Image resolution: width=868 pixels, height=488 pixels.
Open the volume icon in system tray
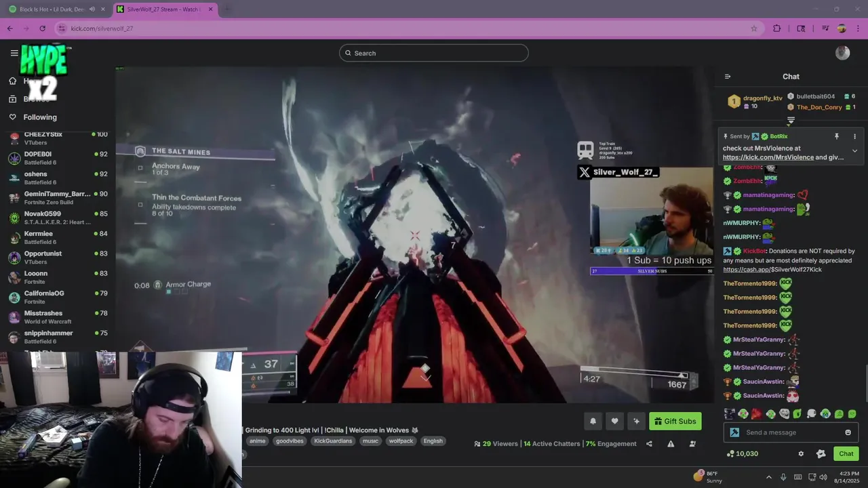[x=823, y=477]
